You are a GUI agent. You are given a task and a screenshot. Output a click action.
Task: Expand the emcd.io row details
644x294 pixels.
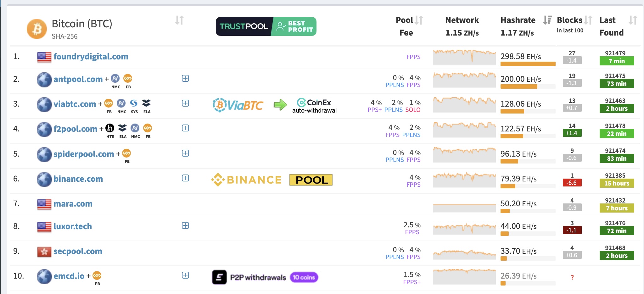coord(185,275)
